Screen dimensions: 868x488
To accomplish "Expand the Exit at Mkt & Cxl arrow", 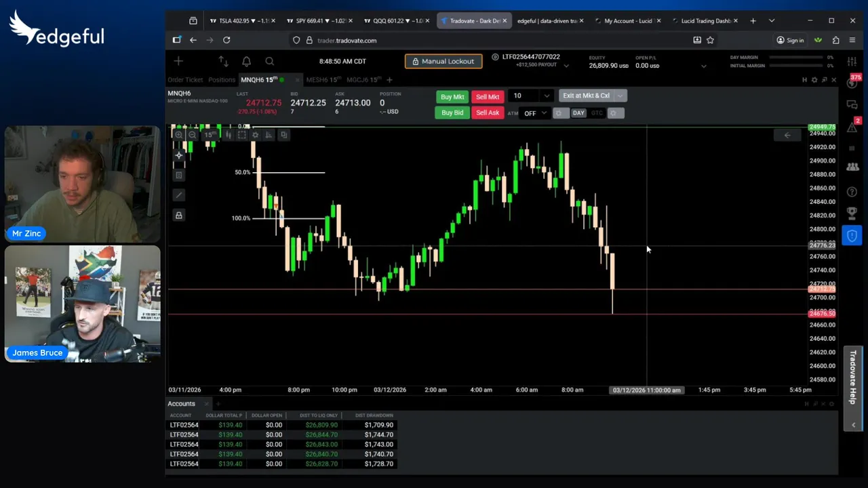I will (620, 96).
